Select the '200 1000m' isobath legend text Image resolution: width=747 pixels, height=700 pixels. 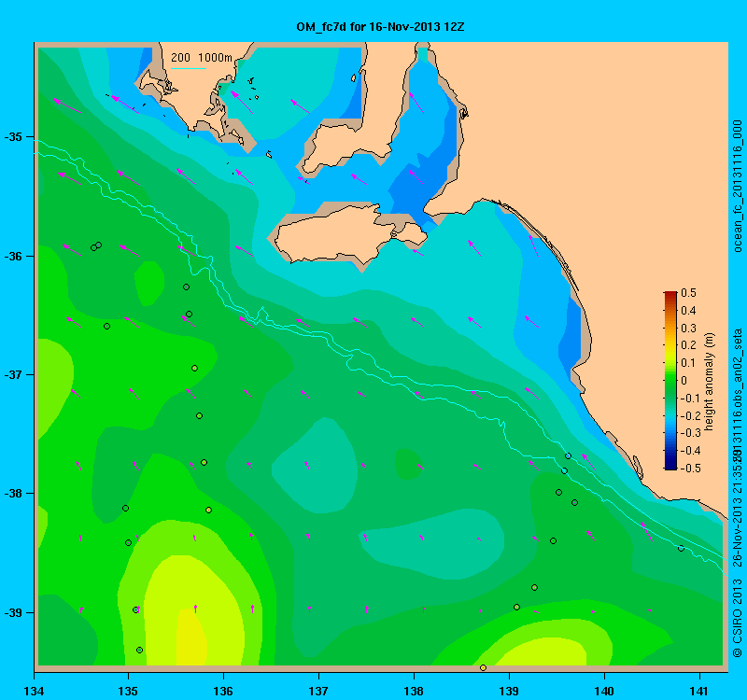[202, 58]
